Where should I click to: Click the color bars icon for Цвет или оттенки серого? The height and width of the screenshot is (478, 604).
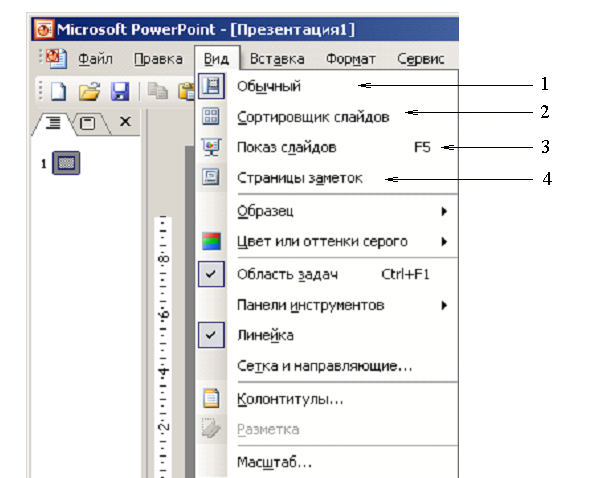[211, 242]
